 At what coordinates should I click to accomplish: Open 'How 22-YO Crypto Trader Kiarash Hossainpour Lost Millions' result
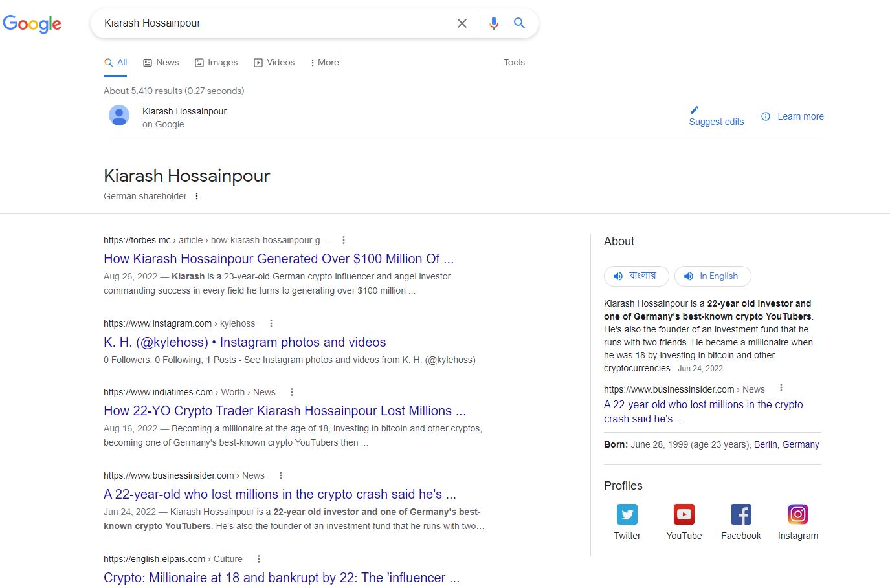285,411
